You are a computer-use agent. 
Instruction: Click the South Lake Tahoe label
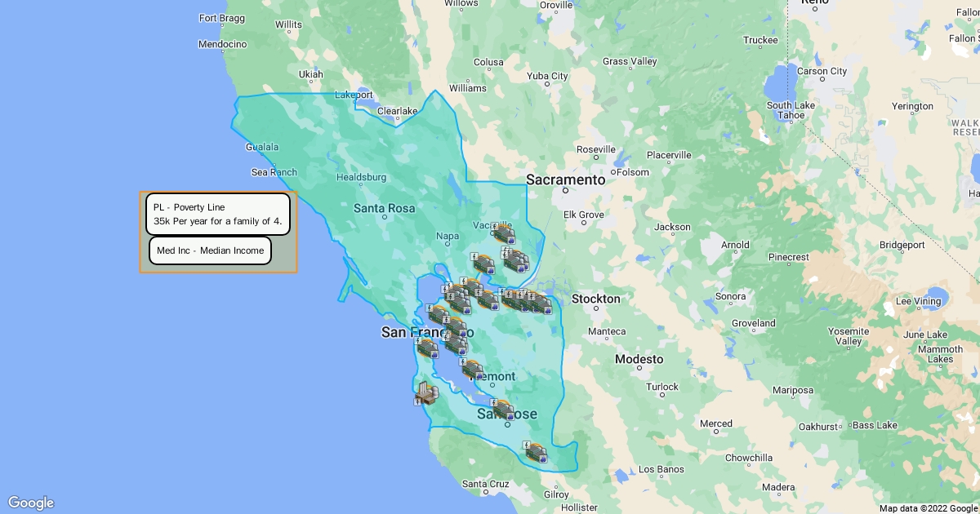pyautogui.click(x=791, y=110)
